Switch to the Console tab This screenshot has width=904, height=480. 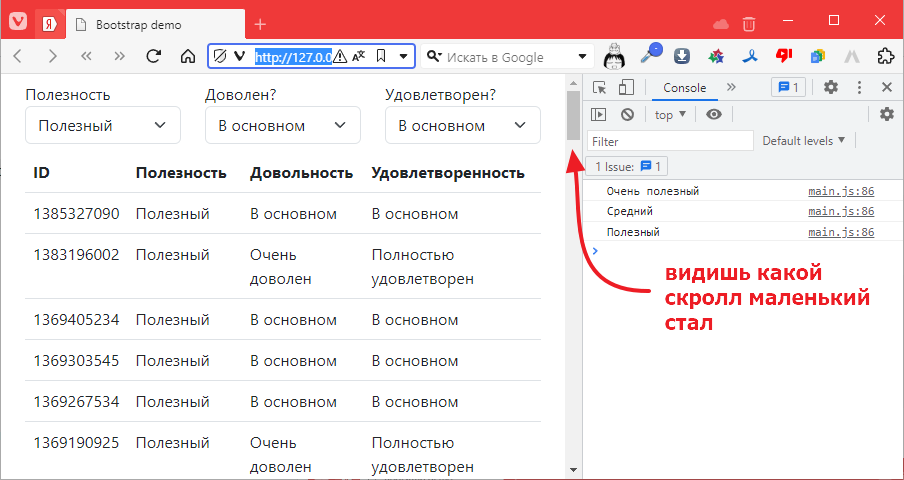(x=684, y=88)
